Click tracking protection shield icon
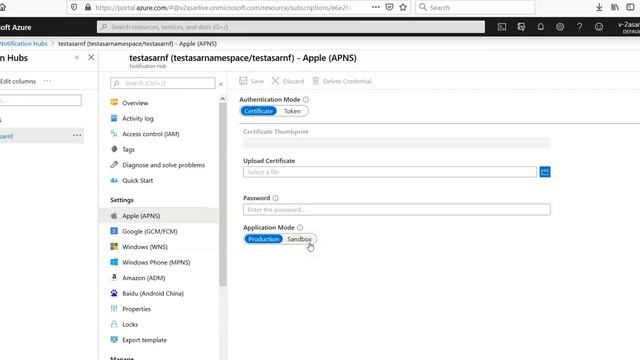 (74, 7)
